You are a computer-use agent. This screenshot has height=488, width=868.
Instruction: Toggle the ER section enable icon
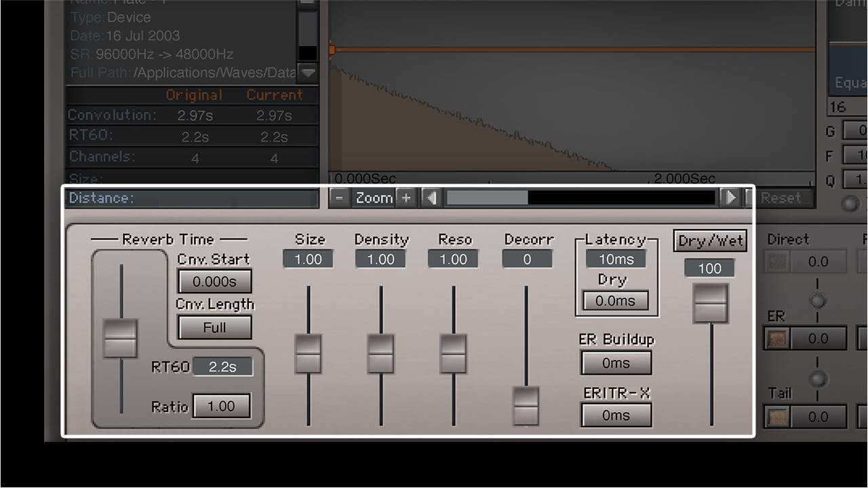(777, 338)
